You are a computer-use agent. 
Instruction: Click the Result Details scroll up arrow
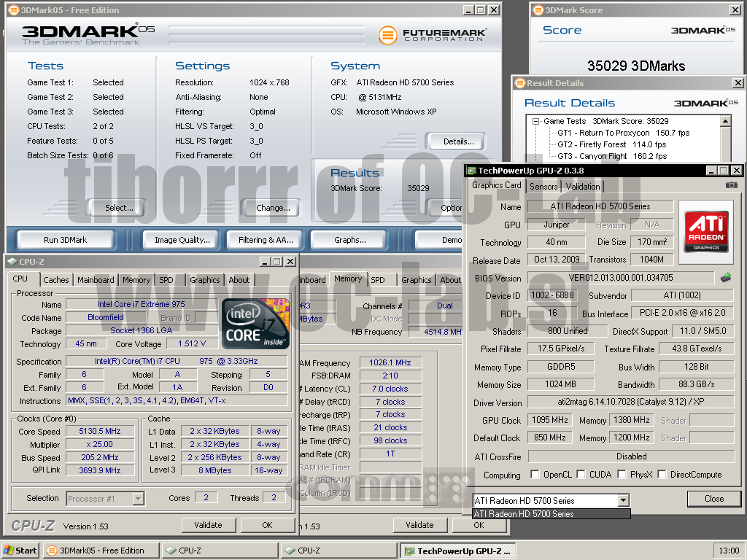coord(726,121)
